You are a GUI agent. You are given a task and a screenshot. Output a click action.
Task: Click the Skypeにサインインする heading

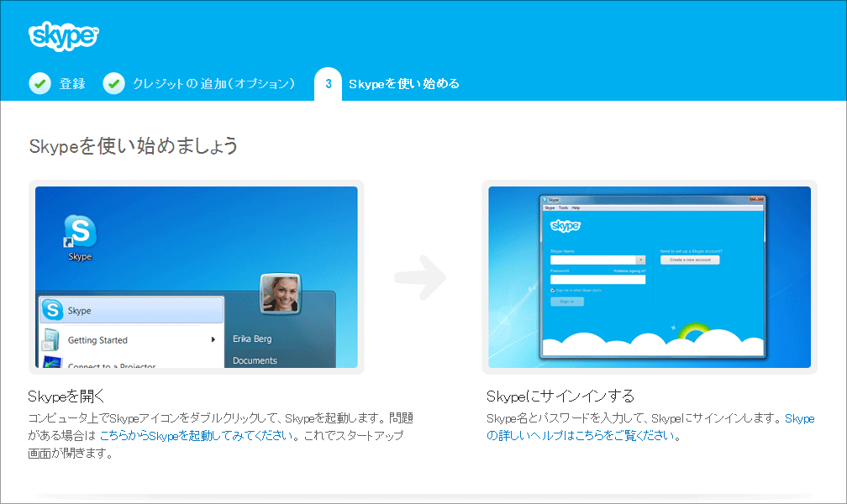pyautogui.click(x=560, y=396)
